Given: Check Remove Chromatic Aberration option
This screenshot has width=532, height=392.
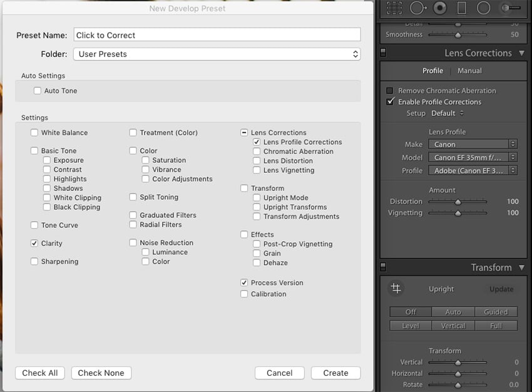Looking at the screenshot, I should pos(390,91).
